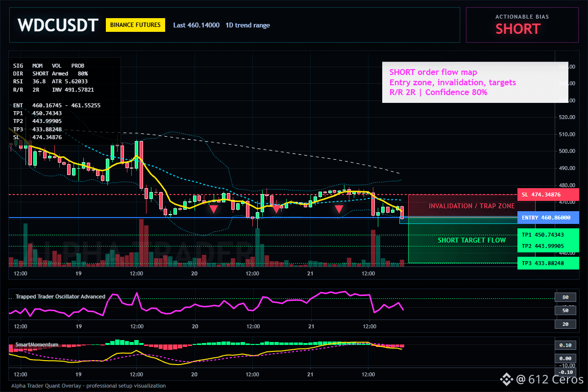The height and width of the screenshot is (392, 588).
Task: Click 'Entry zone, invalidation, targets' annotation line
Action: [452, 82]
